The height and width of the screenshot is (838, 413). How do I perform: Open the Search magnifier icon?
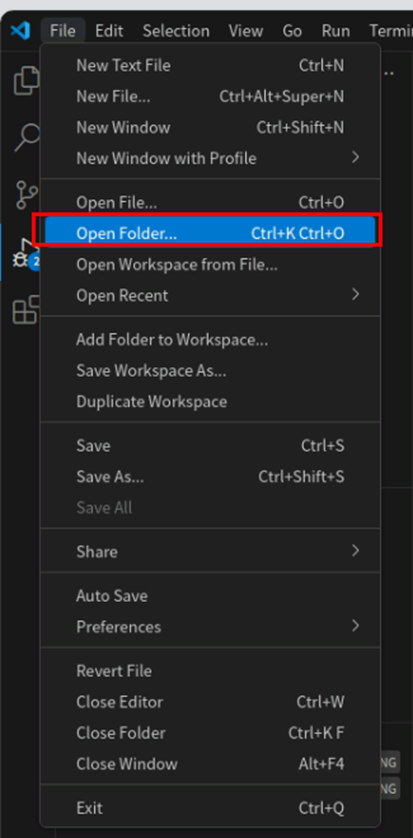[x=26, y=138]
